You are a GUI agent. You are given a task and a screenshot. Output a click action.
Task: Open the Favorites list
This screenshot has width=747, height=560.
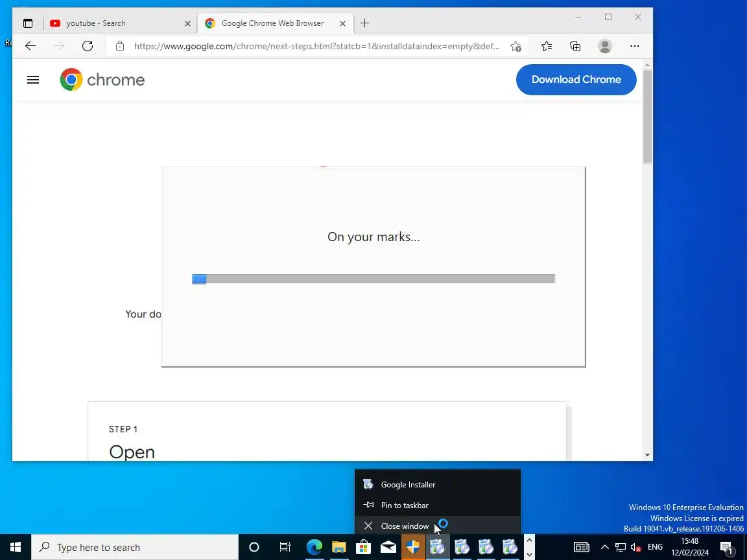click(547, 46)
